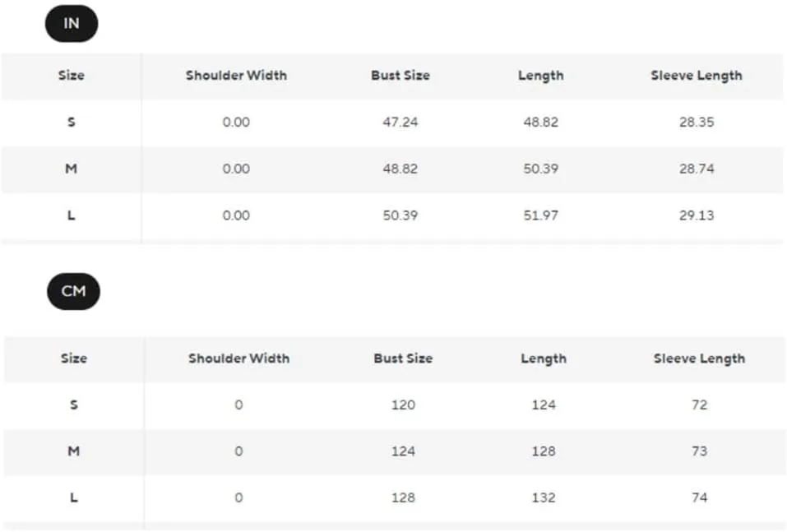This screenshot has width=787, height=532.
Task: Click Sleeve Length header in inches table
Action: click(697, 76)
